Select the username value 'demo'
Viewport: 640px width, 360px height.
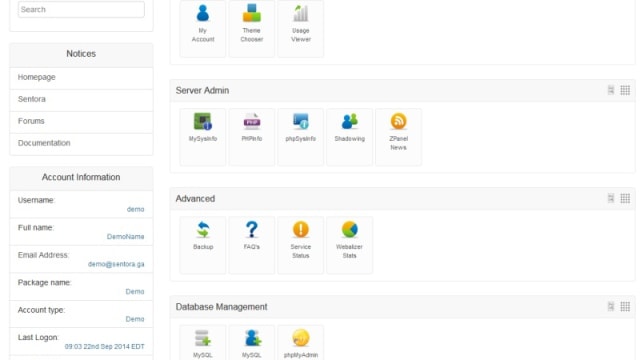coord(136,209)
